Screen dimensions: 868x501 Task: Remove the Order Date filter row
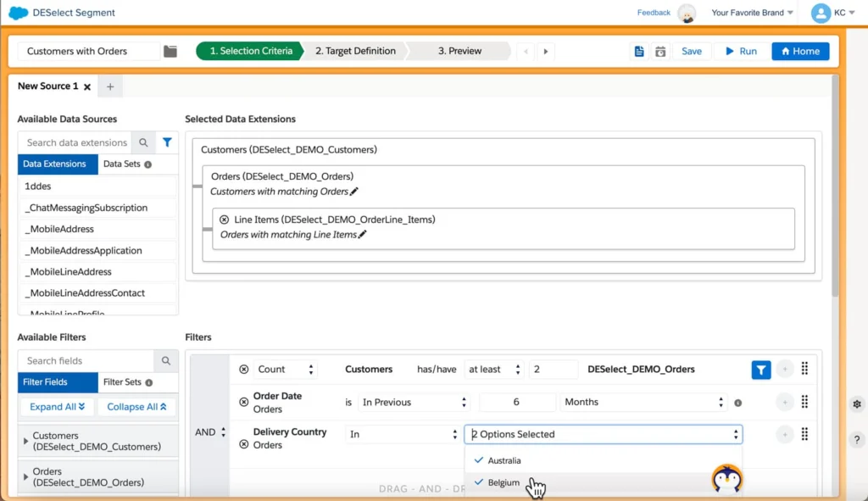244,403
